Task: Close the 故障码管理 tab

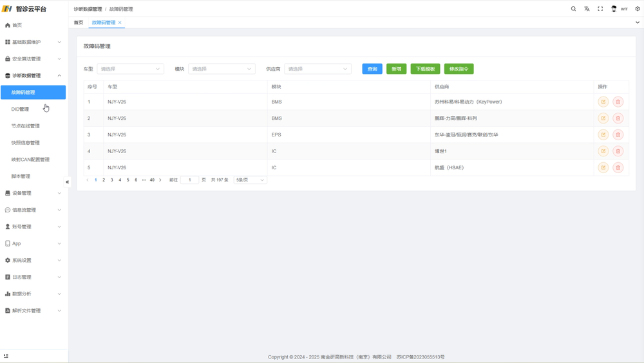Action: (x=120, y=23)
